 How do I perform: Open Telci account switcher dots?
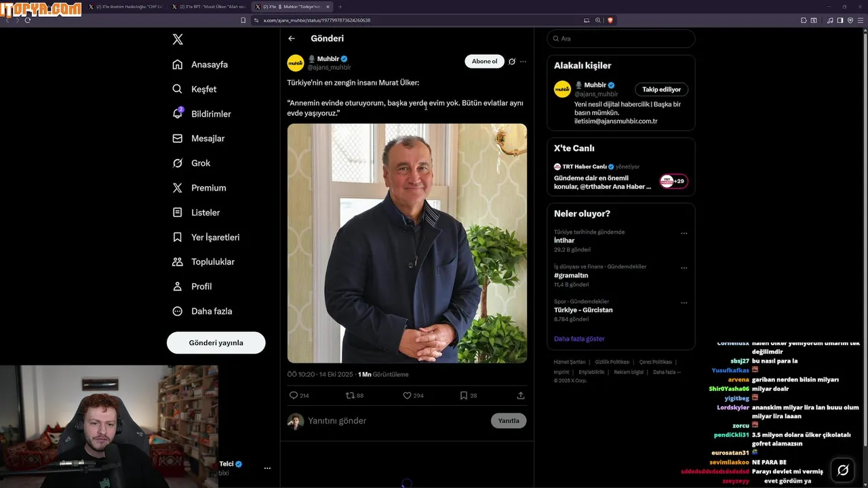[267, 468]
